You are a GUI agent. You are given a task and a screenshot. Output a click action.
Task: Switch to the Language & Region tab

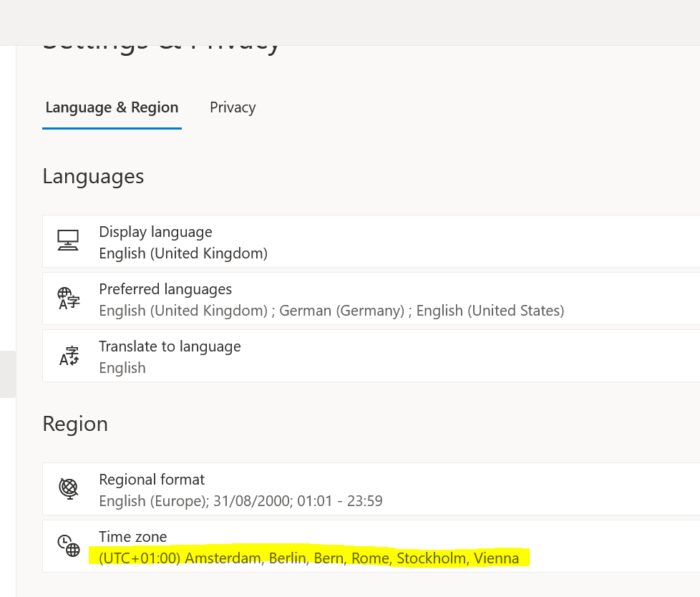(112, 107)
